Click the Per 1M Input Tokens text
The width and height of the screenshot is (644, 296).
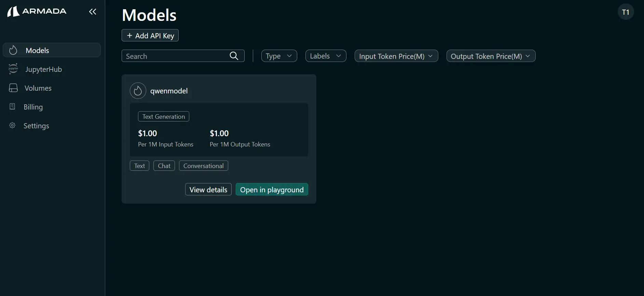(166, 144)
